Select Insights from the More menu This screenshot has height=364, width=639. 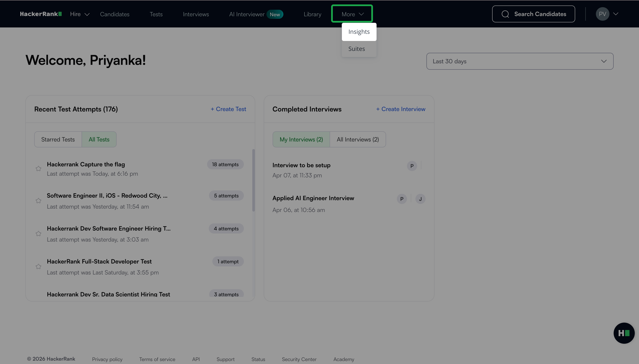[x=359, y=32]
